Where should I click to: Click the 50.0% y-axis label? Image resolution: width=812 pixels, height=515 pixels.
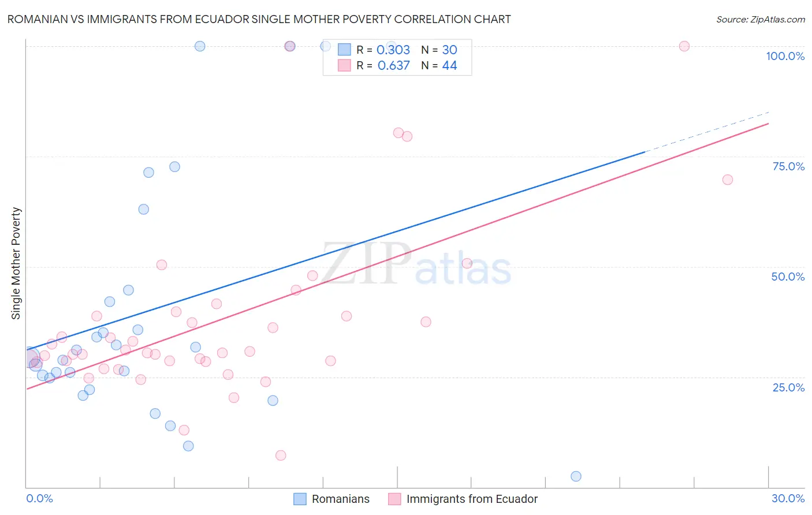[788, 277]
